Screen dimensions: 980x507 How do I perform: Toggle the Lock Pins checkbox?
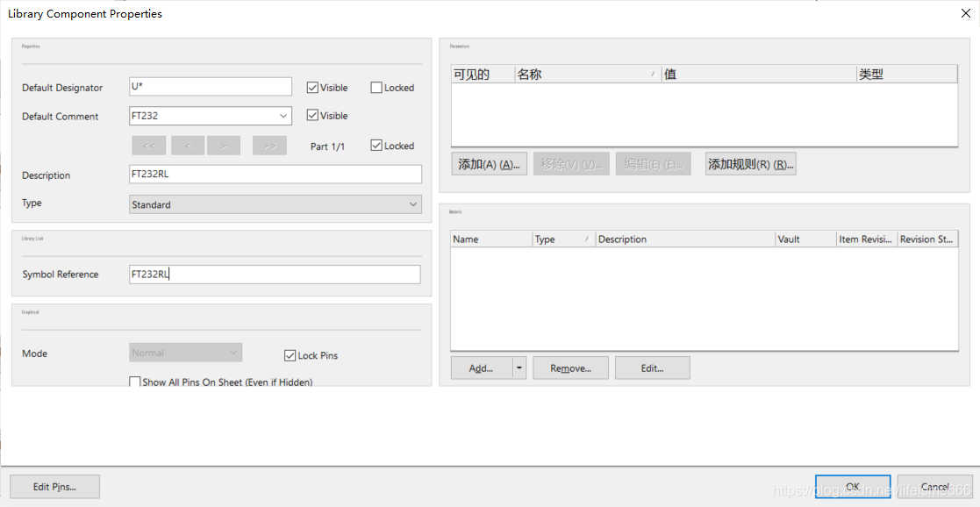click(290, 355)
